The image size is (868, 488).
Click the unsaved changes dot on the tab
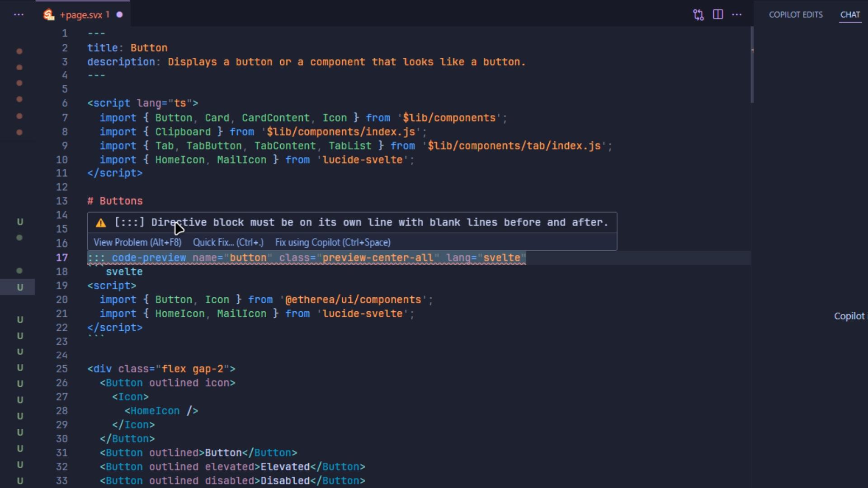(119, 14)
